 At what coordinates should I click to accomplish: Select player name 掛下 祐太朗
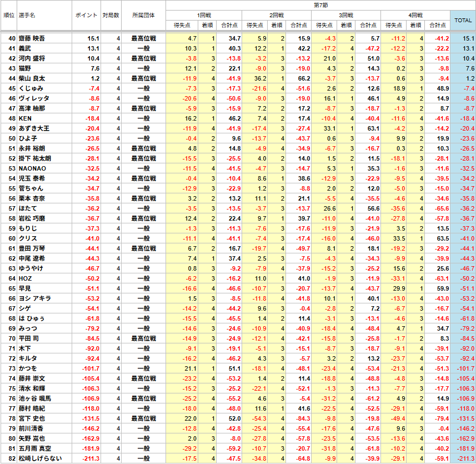point(35,158)
